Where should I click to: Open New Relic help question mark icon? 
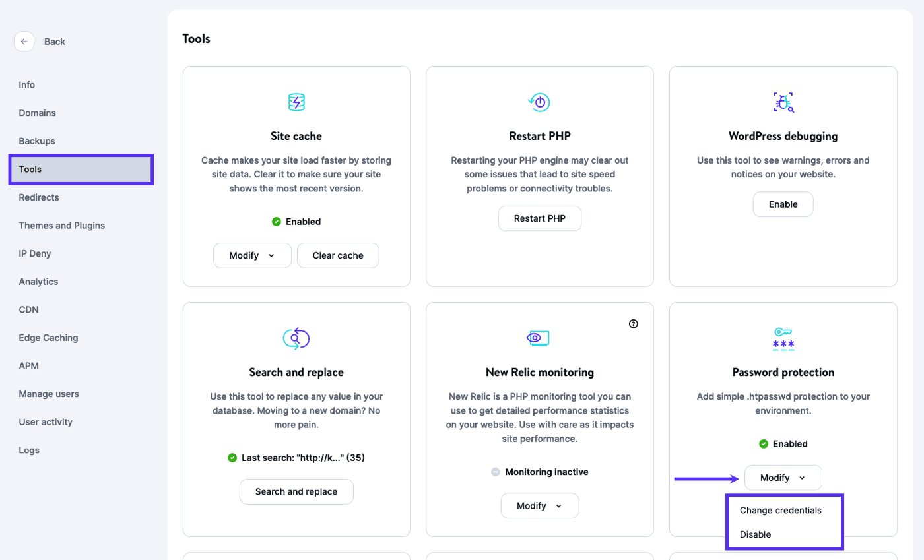pyautogui.click(x=634, y=323)
